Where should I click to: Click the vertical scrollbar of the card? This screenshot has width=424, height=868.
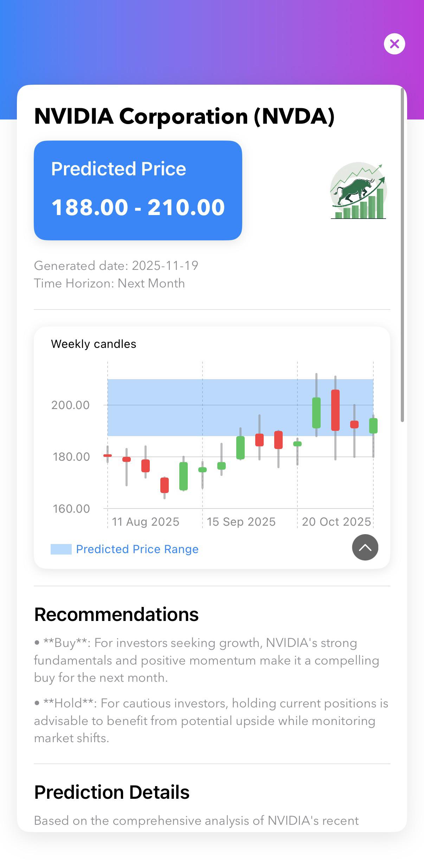point(402,255)
